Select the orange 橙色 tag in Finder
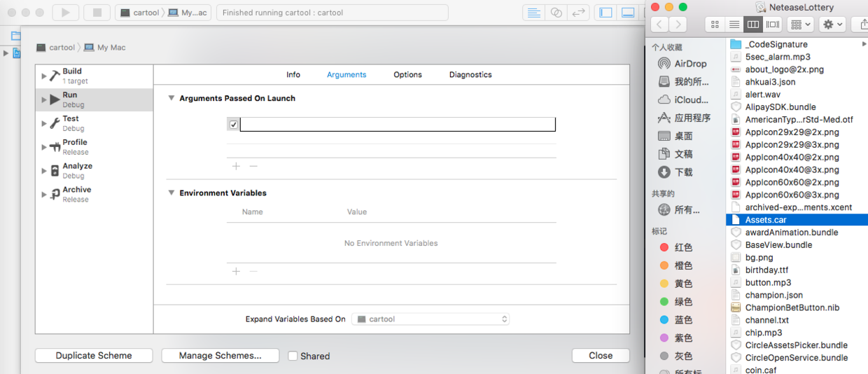Image resolution: width=868 pixels, height=374 pixels. click(x=676, y=265)
